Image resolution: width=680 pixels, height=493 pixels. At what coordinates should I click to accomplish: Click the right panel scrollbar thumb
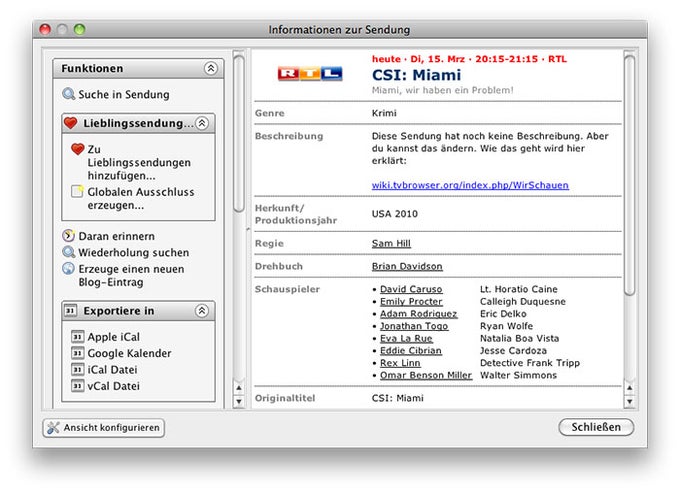(629, 176)
